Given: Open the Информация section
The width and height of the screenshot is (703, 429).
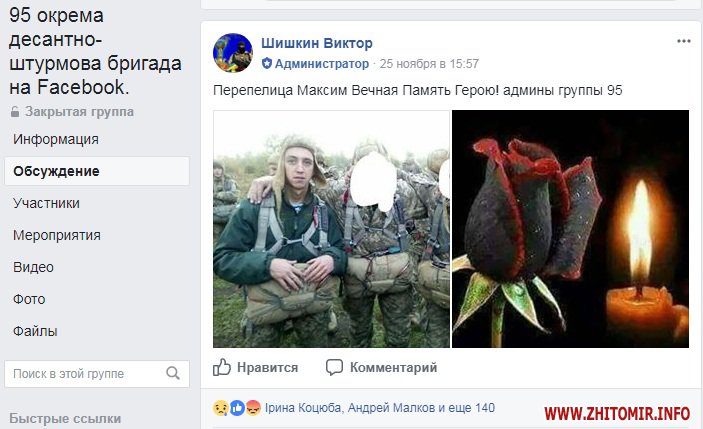Looking at the screenshot, I should click(56, 139).
